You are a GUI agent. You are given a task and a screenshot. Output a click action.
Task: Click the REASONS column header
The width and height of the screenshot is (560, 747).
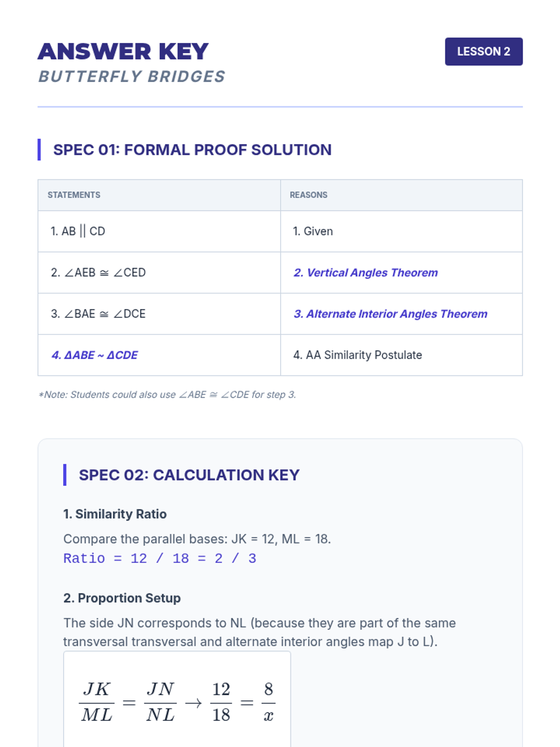point(308,195)
